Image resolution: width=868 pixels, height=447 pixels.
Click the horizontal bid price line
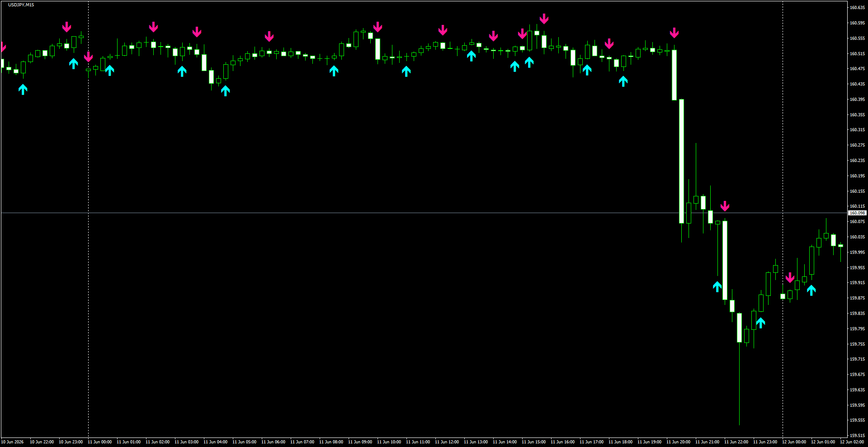click(424, 213)
